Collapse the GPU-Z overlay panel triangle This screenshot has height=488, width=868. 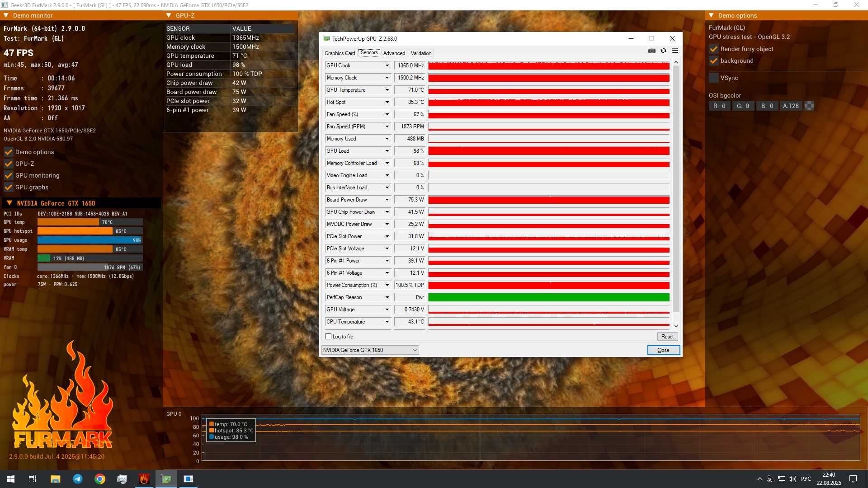pos(169,15)
